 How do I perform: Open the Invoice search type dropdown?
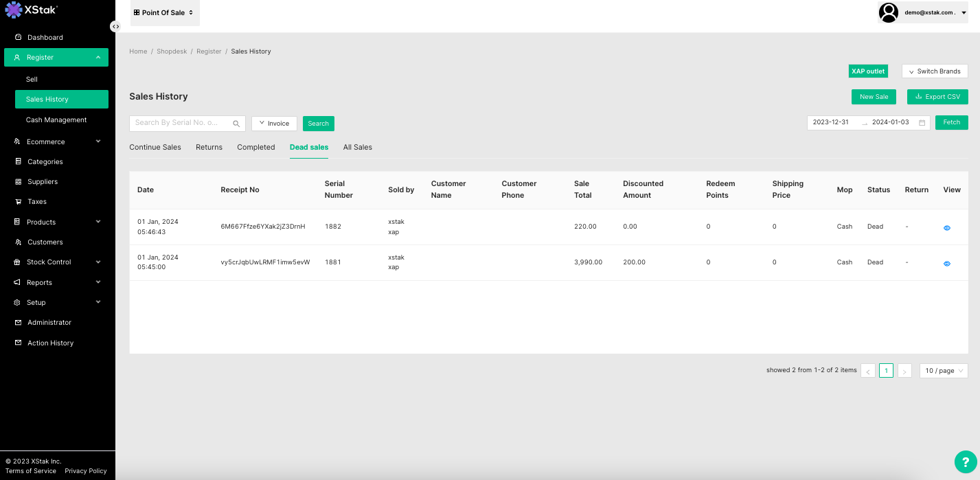tap(274, 124)
